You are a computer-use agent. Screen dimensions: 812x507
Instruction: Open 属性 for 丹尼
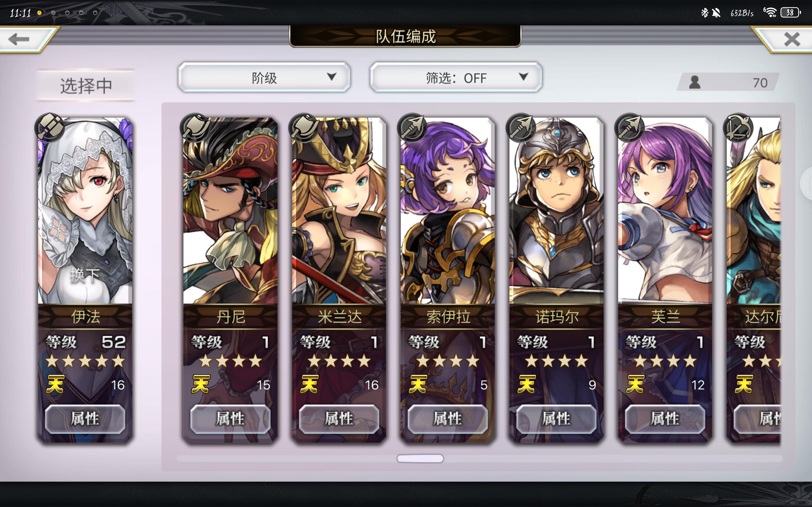click(230, 419)
